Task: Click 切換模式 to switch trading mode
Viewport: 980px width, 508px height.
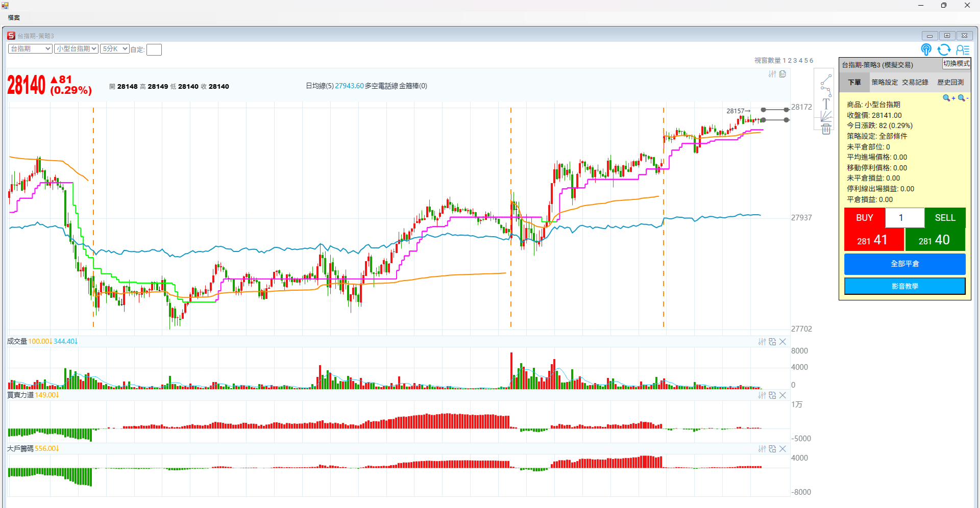Action: point(956,64)
